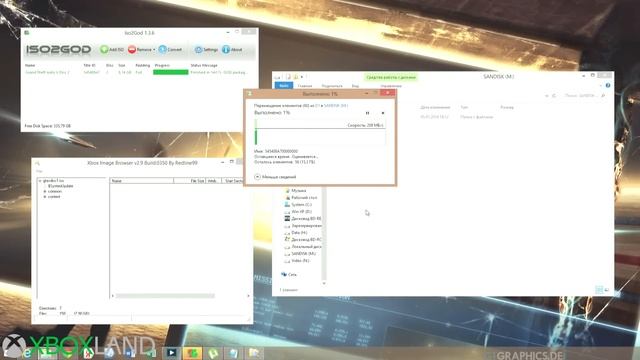Click the horizontal scrollbar right arrow in Xbox Image Browser

(248, 296)
